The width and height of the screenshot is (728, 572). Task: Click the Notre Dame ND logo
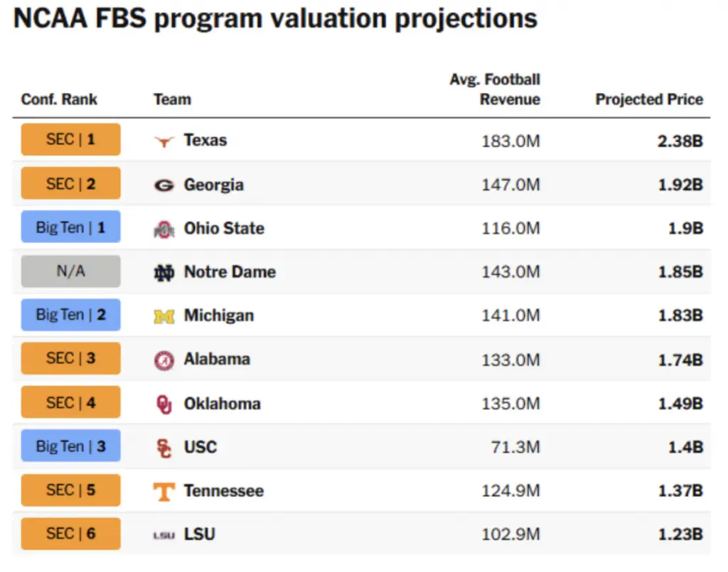(164, 272)
